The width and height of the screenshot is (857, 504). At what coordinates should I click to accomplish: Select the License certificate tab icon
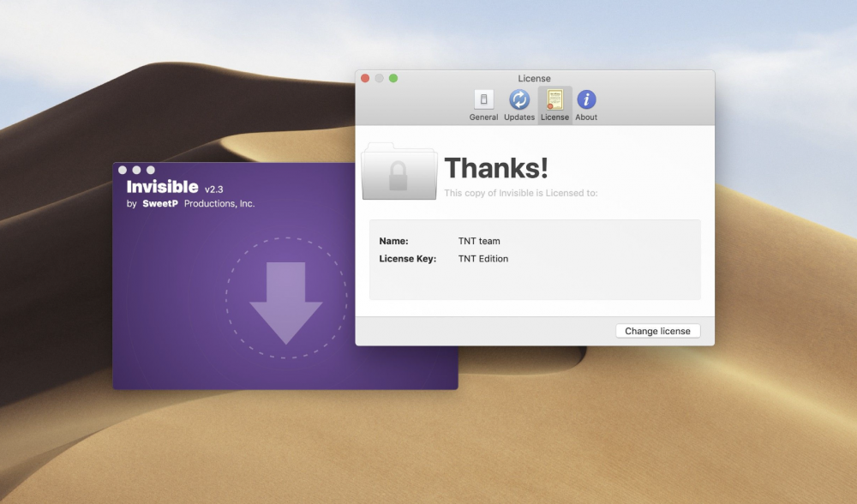click(554, 99)
